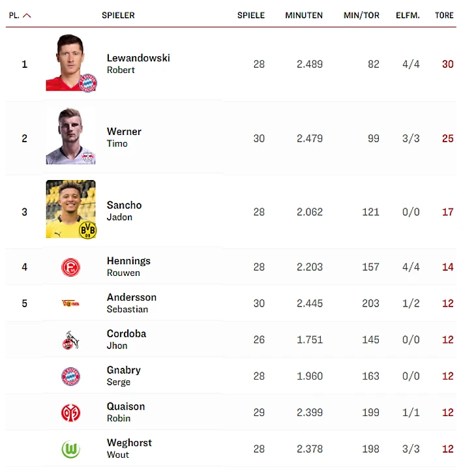The width and height of the screenshot is (476, 467).
Task: Click the Mainz 05 club logo
Action: 70,412
